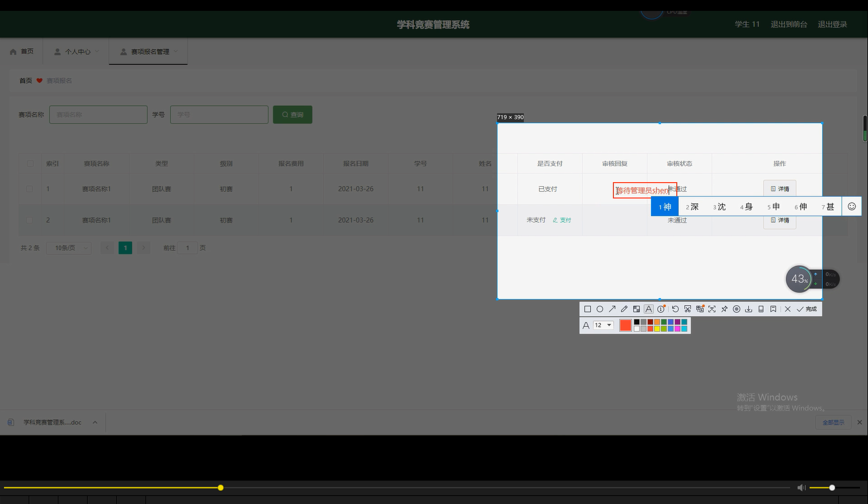Click the bookmark icon in screenshot toolbar
This screenshot has width=868, height=504.
pos(773,309)
